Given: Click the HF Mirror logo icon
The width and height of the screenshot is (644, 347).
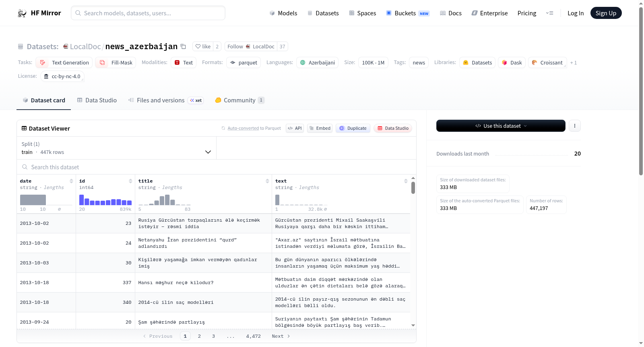Looking at the screenshot, I should tap(22, 13).
